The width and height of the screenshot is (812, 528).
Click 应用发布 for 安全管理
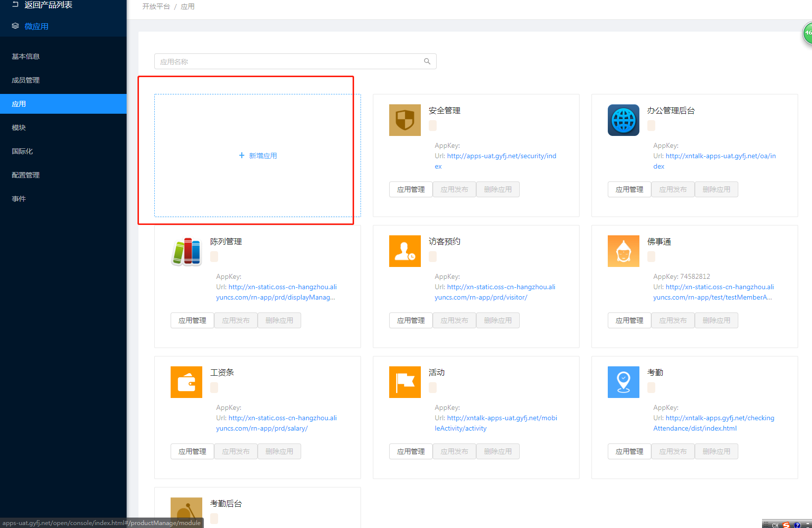point(454,189)
